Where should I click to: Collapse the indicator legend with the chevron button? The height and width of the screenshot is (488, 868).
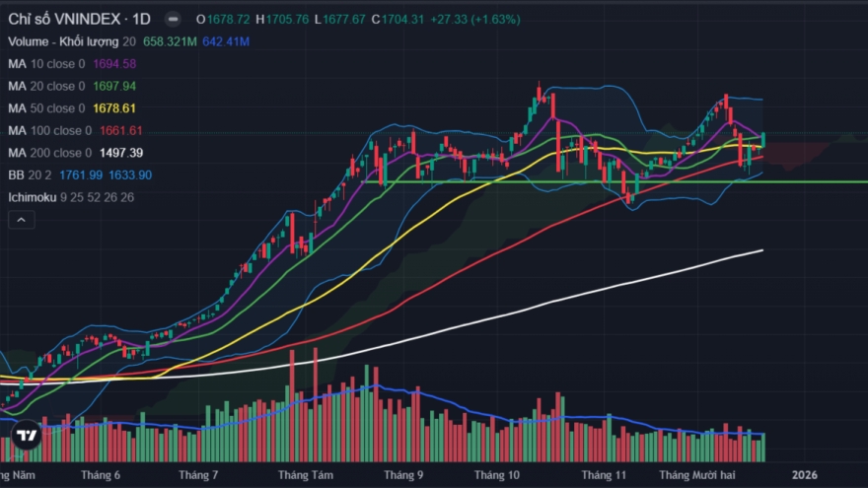[x=20, y=220]
